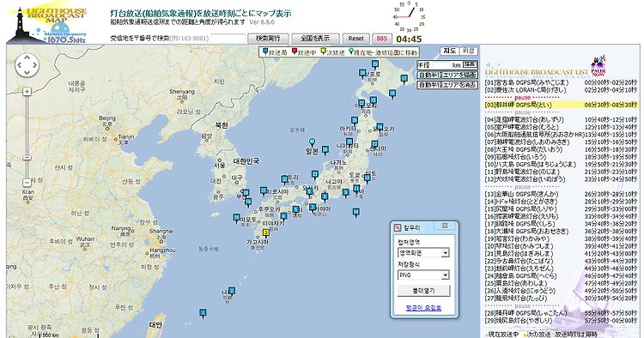Click the 描画 draw button beside km
Image resolution: width=644 pixels, height=338 pixels.
471,65
